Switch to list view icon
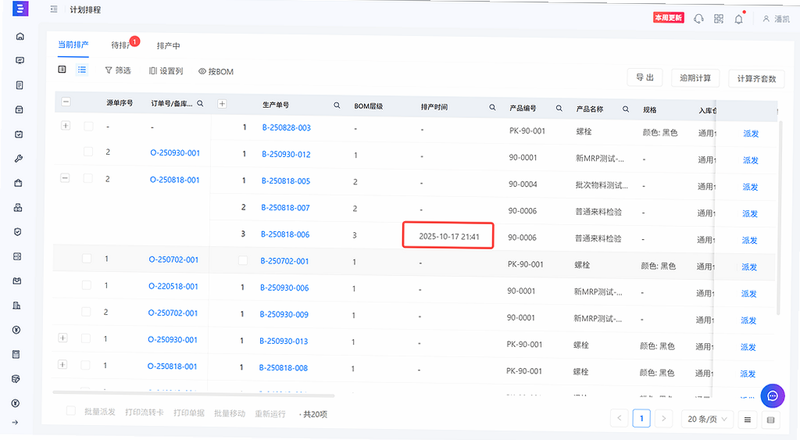Image resolution: width=800 pixels, height=440 pixels. click(x=82, y=70)
